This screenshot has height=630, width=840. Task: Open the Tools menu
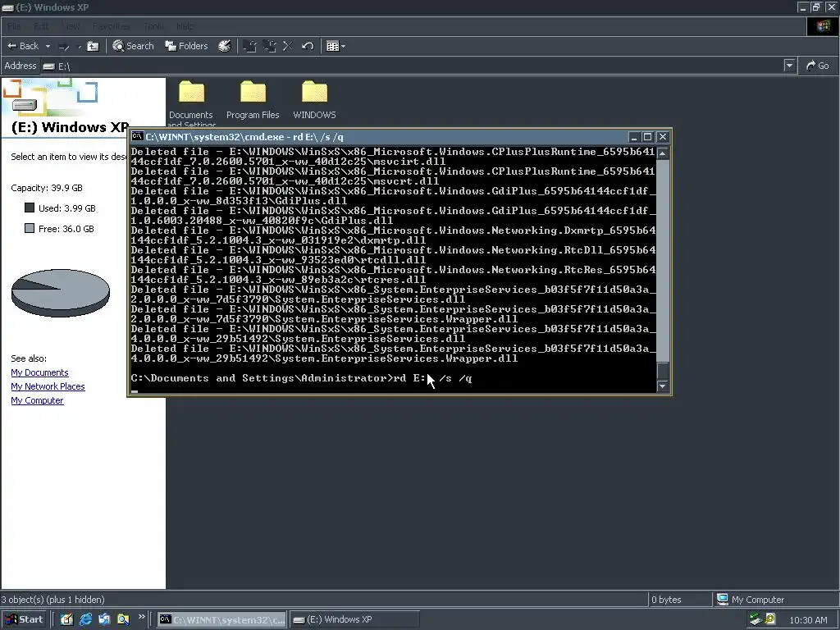click(153, 26)
